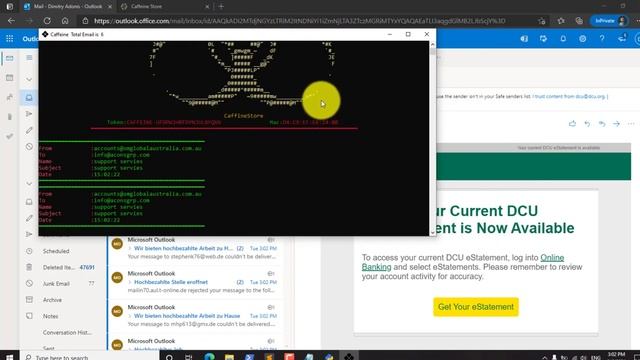Click the Caffeine console scrollbar up arrow
640x360 pixels.
(x=433, y=44)
